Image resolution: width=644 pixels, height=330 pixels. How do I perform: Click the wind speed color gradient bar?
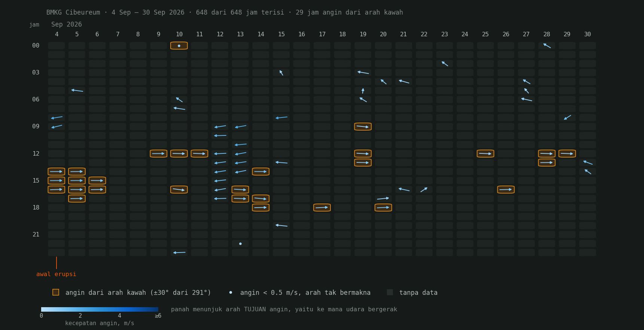click(100, 309)
